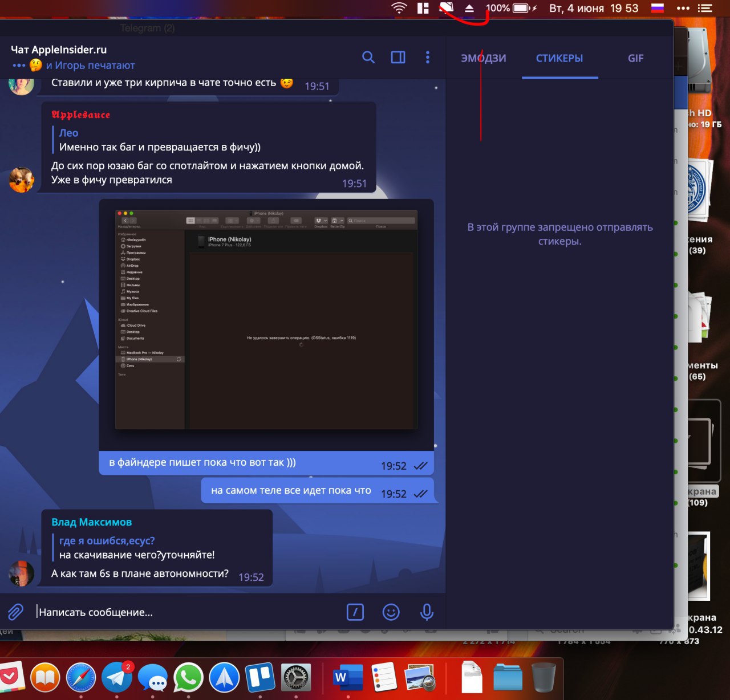Open Trello from the Dock
Screen dimensions: 730x700
tap(260, 678)
